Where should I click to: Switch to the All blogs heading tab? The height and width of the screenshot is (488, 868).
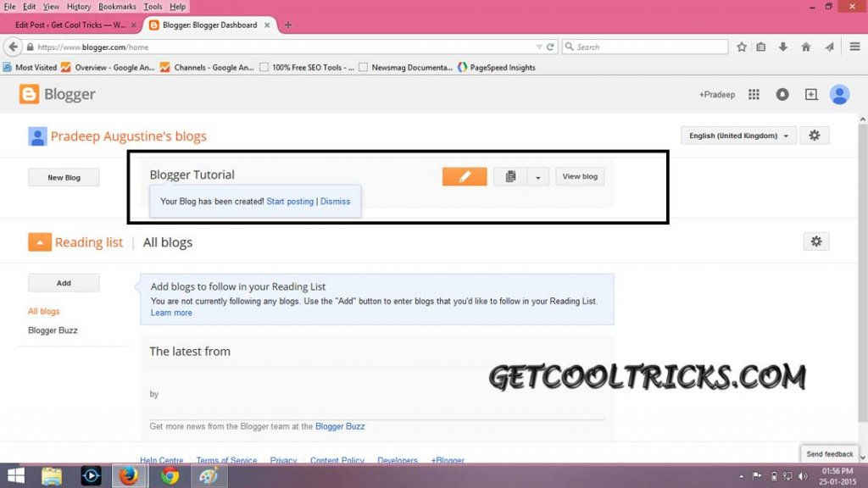(x=168, y=242)
